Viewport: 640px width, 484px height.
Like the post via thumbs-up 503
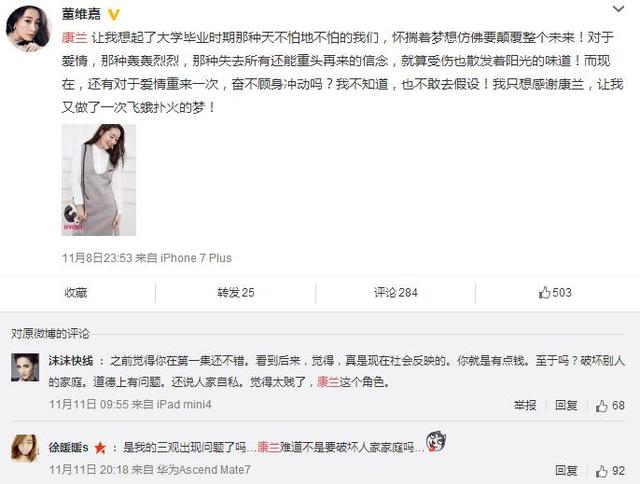coord(555,292)
